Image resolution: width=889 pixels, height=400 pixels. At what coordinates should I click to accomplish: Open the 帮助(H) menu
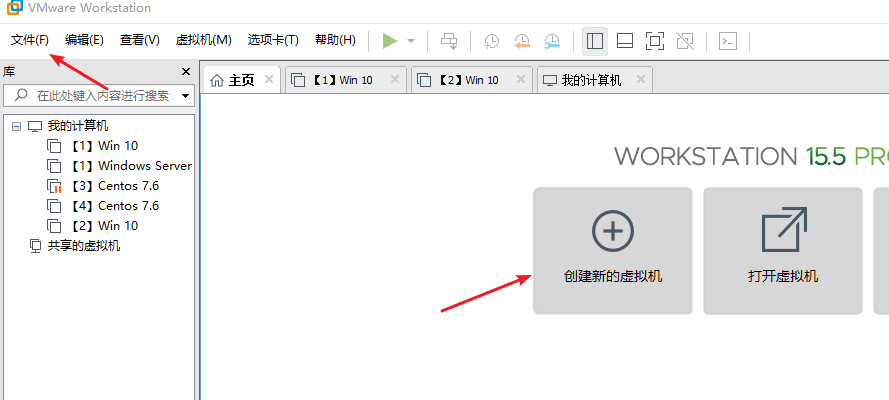pos(335,40)
